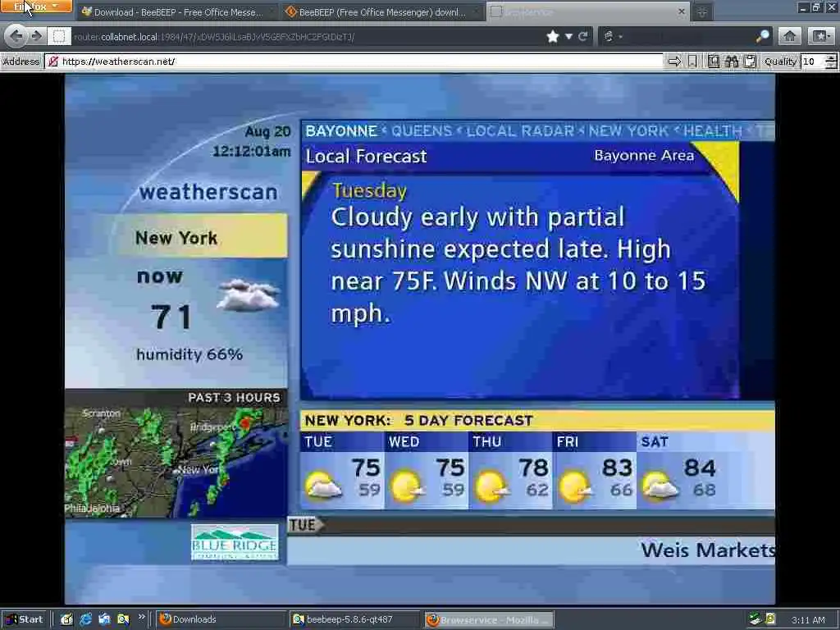Click the network tray icon
Viewport: 840px width, 630px height.
(x=755, y=620)
